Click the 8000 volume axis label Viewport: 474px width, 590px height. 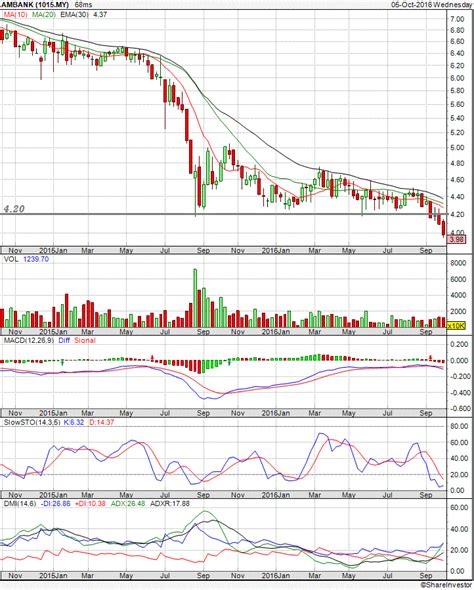458,263
